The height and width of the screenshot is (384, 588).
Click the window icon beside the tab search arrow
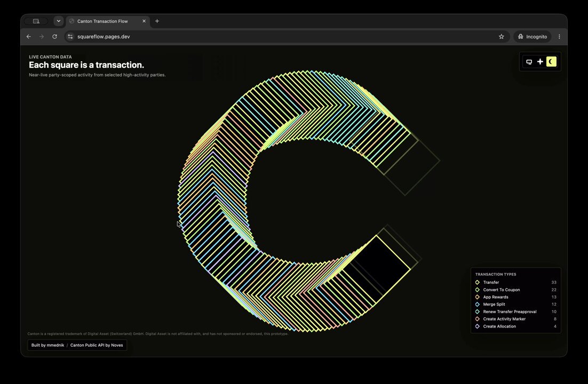(36, 21)
